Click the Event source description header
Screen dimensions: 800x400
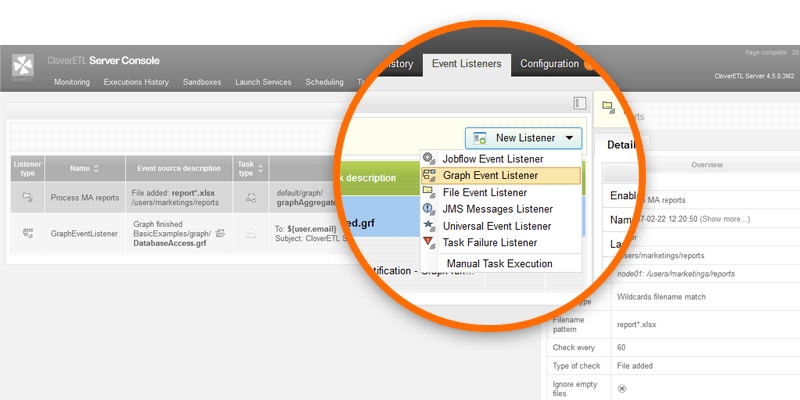point(179,168)
